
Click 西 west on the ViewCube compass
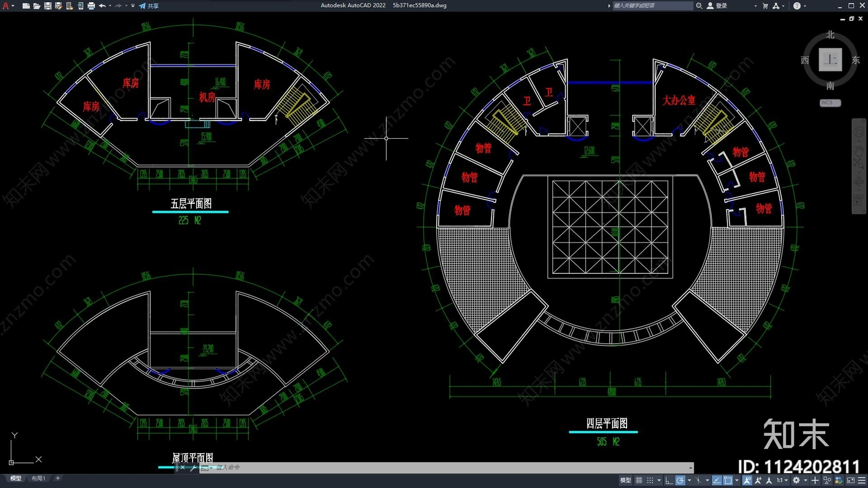pyautogui.click(x=805, y=60)
